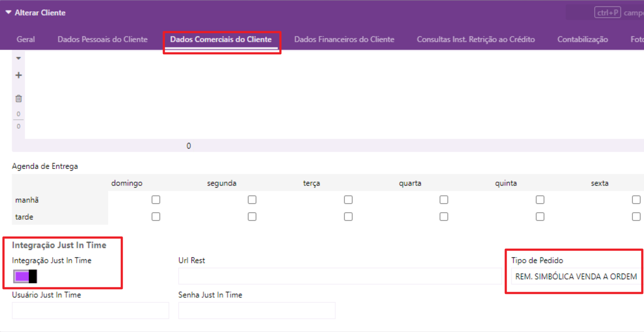Go to Consultas Inst. Retrição ao Crédito tab
The height and width of the screenshot is (332, 644).
click(x=475, y=39)
